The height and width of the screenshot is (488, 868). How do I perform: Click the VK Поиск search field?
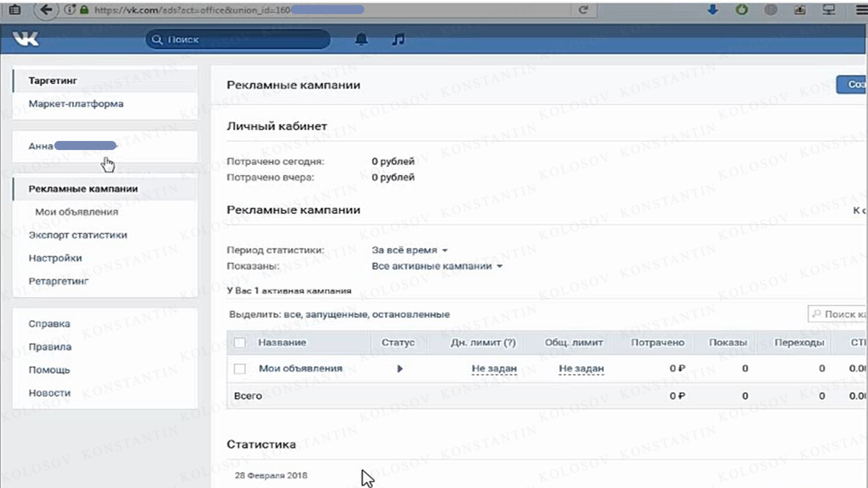(238, 40)
